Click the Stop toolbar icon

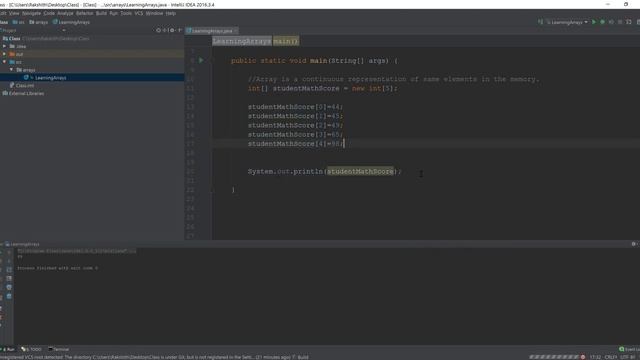(620, 22)
